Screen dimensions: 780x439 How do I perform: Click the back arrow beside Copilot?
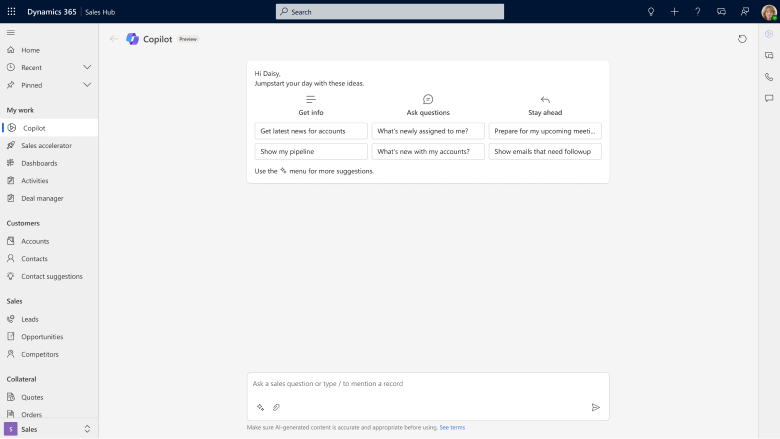pos(114,39)
